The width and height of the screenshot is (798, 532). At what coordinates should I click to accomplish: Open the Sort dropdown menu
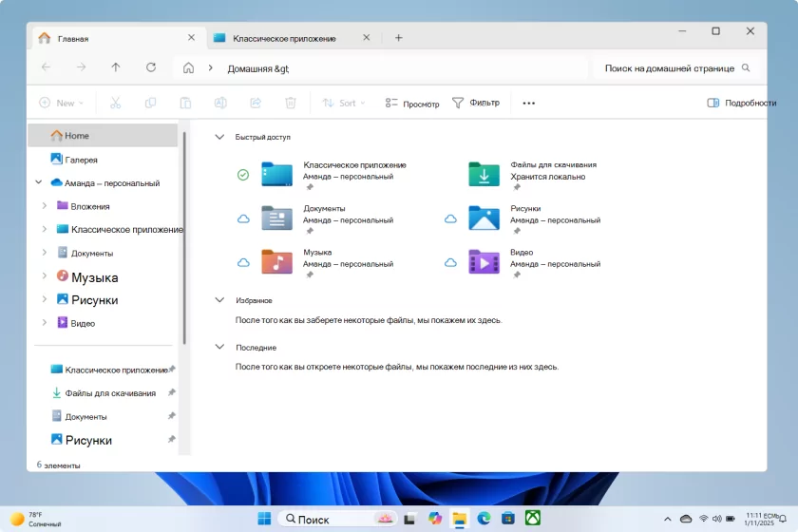343,103
